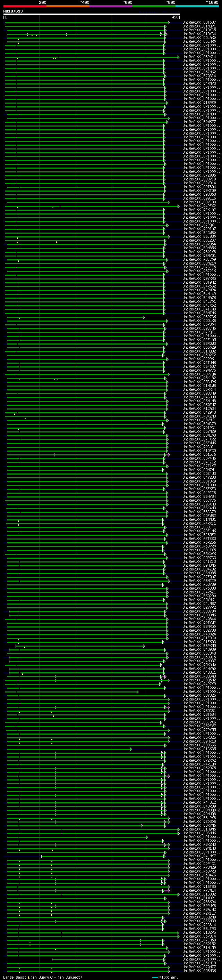Viewport: 222px width, 980px height.
Task: Select the UniRef100_C1H1W8 label
Action: tap(199, 386)
